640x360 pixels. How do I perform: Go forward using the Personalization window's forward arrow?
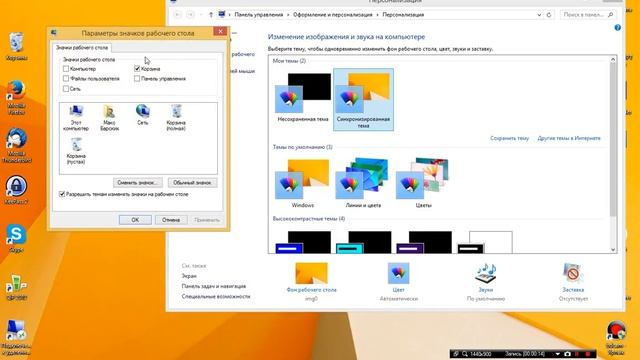point(190,15)
